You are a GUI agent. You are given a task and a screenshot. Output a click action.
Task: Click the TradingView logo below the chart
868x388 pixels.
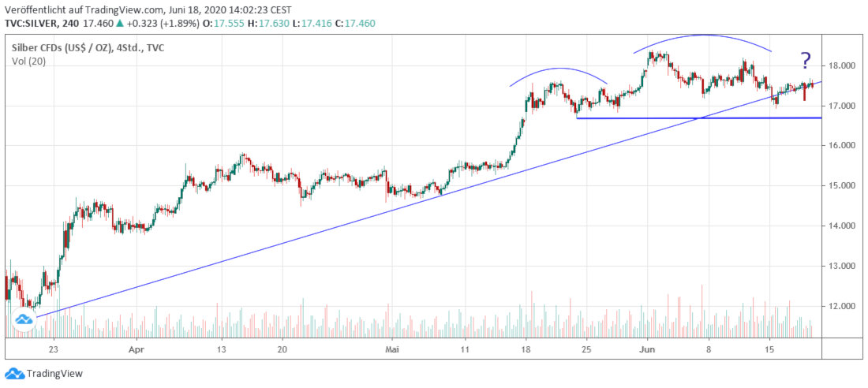[44, 374]
